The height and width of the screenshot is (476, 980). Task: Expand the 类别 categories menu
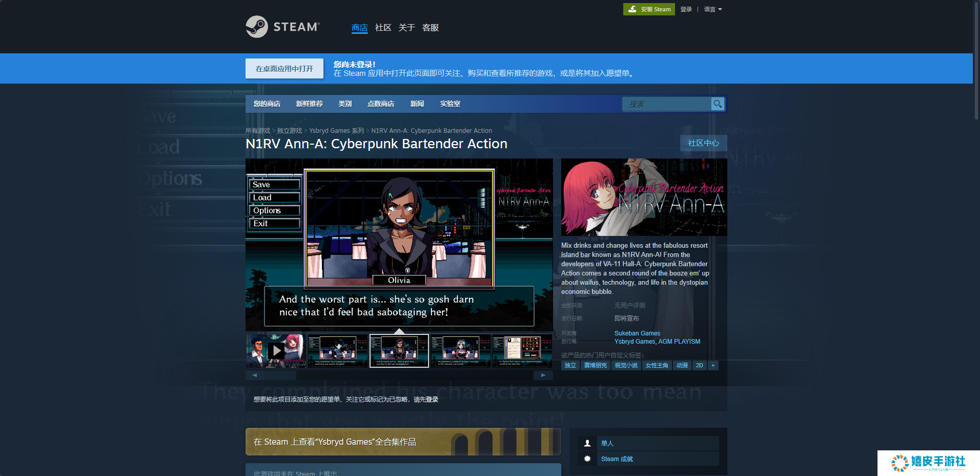[x=345, y=104]
